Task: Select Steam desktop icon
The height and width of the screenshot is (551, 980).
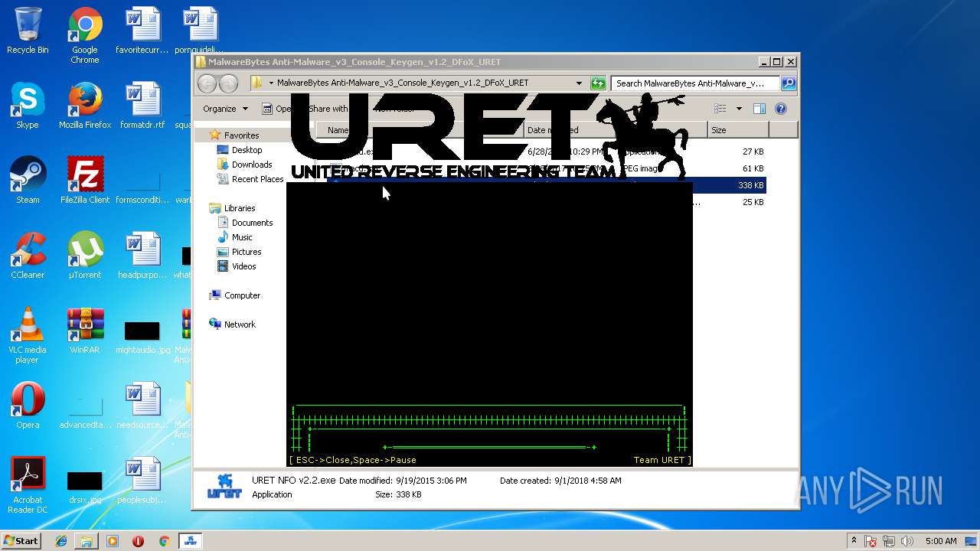Action: [x=28, y=181]
